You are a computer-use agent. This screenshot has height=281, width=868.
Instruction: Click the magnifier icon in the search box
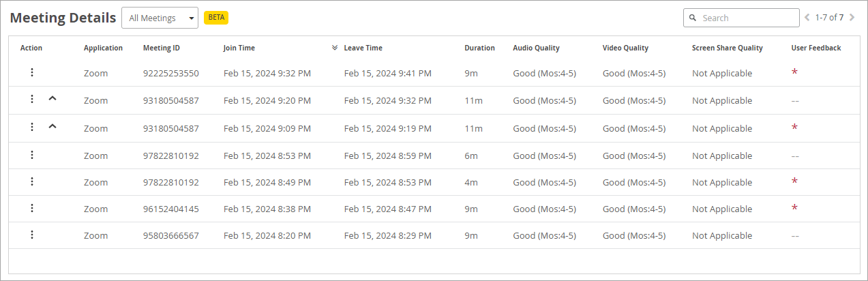point(693,18)
